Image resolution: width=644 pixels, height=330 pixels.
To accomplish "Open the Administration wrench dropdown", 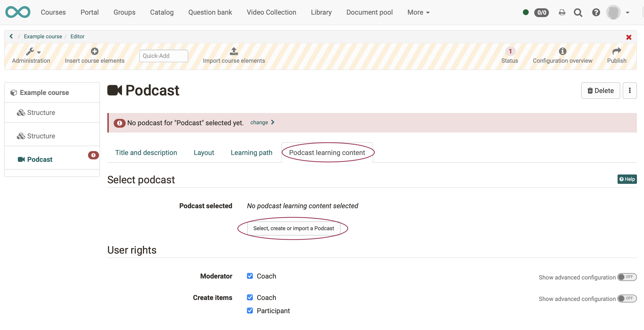I will pyautogui.click(x=33, y=52).
